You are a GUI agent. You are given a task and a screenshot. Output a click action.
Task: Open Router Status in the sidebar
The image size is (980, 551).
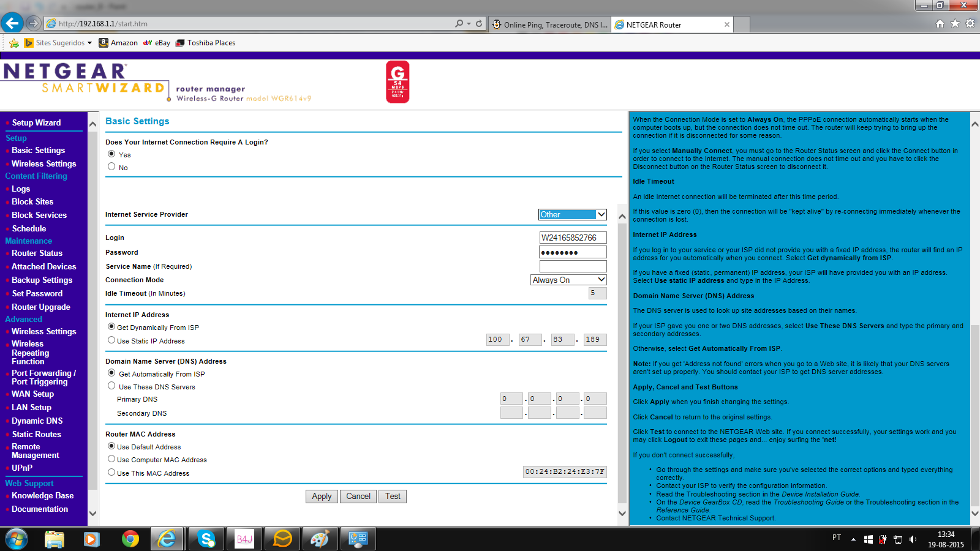(37, 253)
